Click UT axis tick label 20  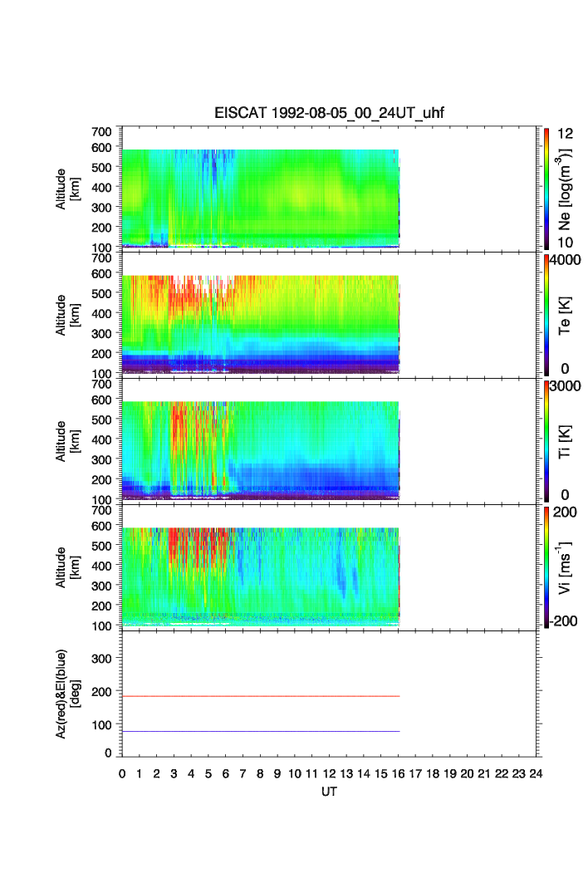(x=467, y=773)
